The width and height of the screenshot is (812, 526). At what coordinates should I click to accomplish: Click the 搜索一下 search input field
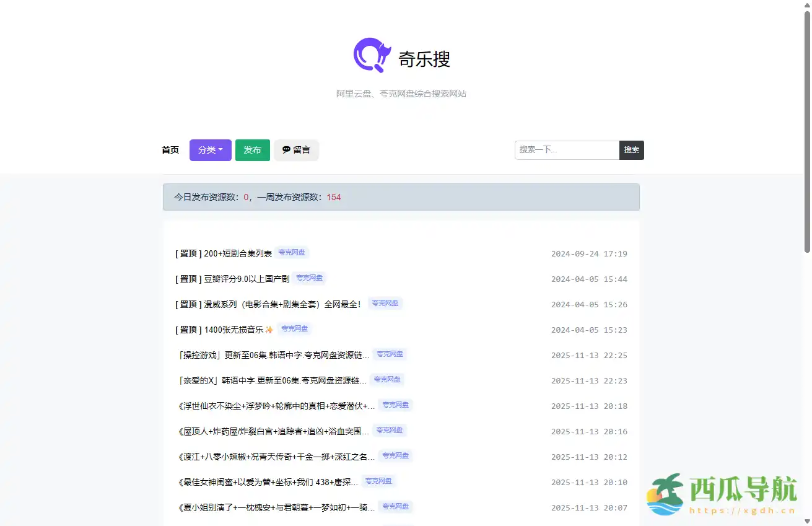tap(564, 150)
